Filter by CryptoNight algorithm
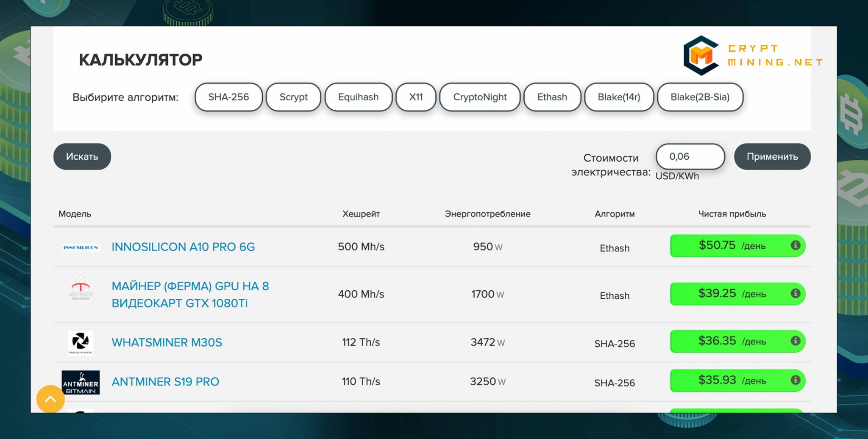 [480, 97]
